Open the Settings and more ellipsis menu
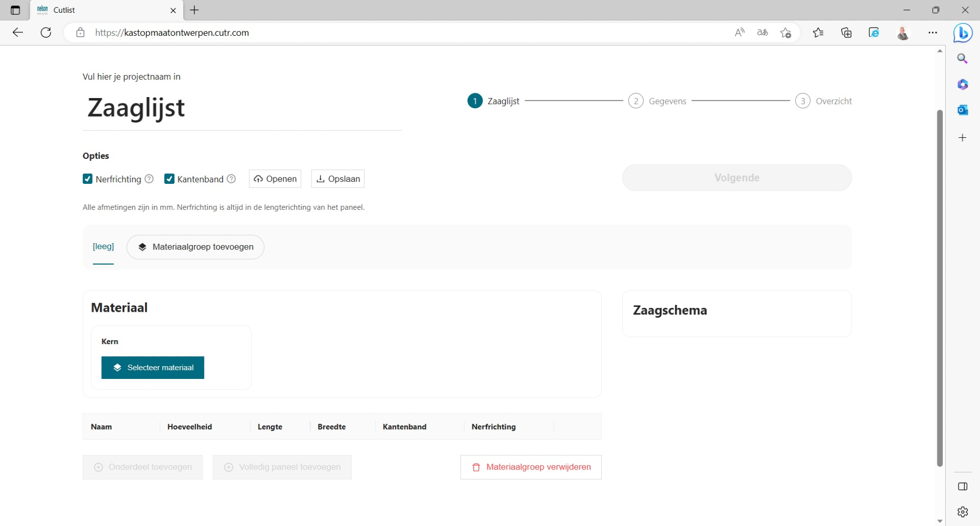The image size is (980, 526). (x=932, y=32)
